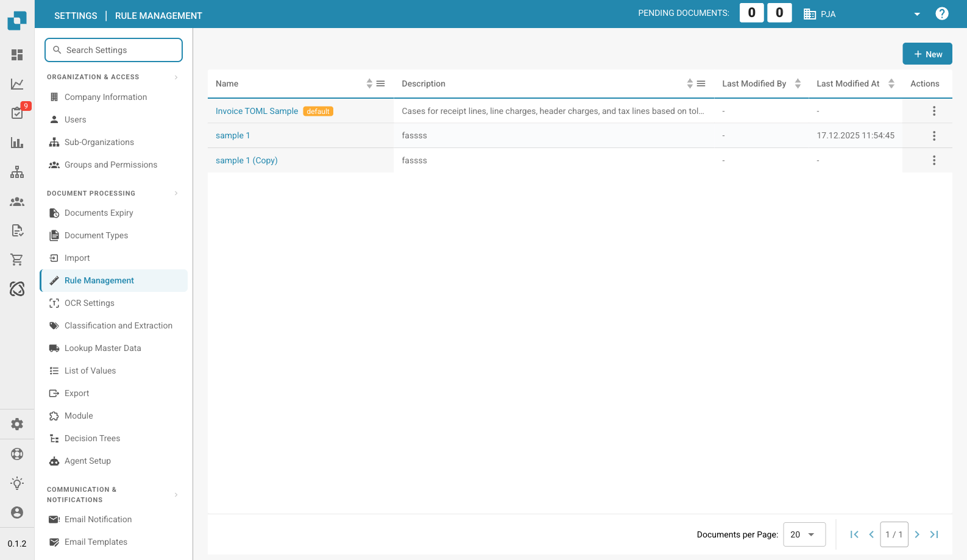Open the tasks icon with badge 9
967x560 pixels.
coord(17,113)
